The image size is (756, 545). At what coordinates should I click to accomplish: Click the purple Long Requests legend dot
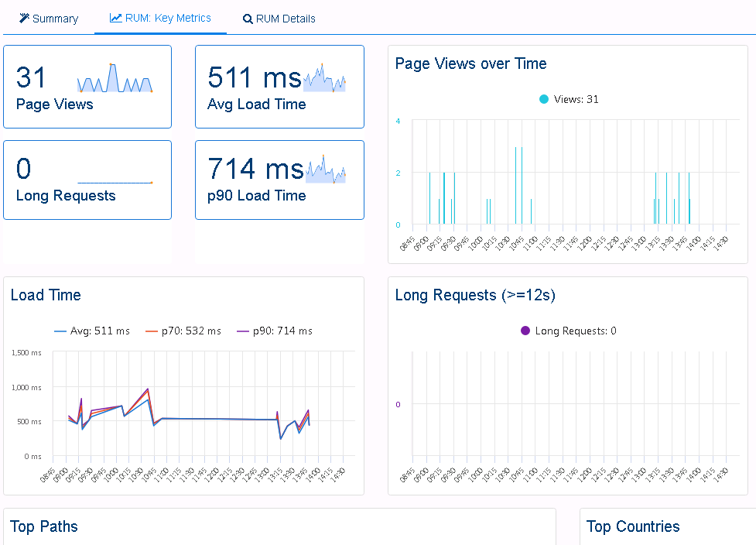525,331
